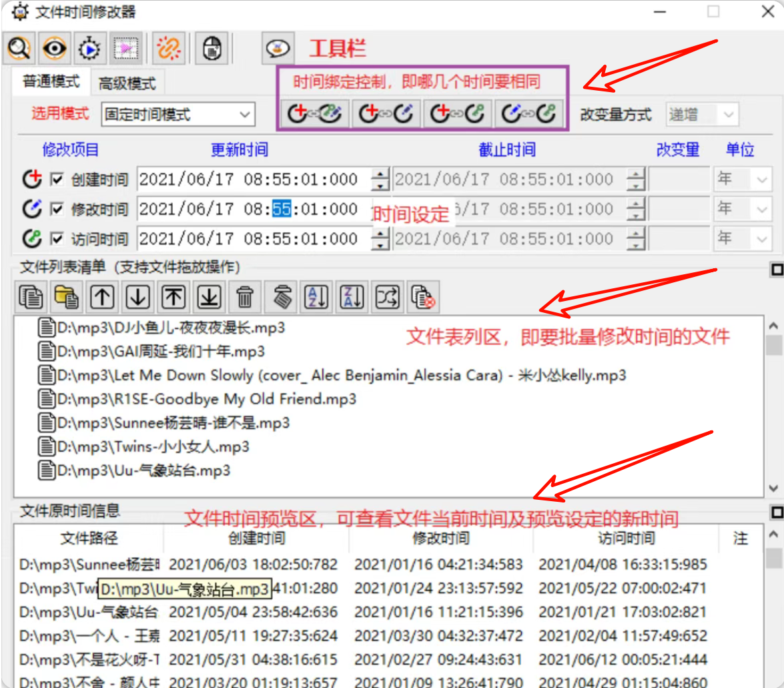784x688 pixels.
Task: Click the copy files list icon
Action: tap(31, 297)
